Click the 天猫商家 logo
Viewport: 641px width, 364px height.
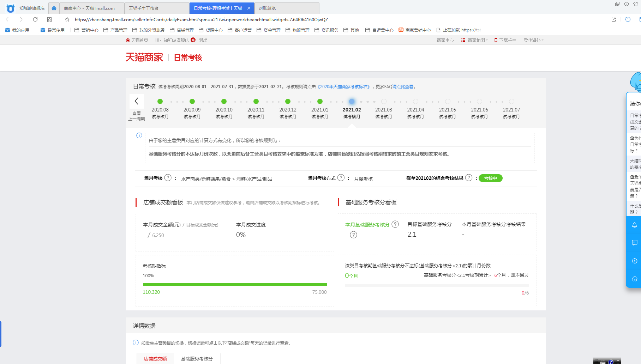[144, 57]
